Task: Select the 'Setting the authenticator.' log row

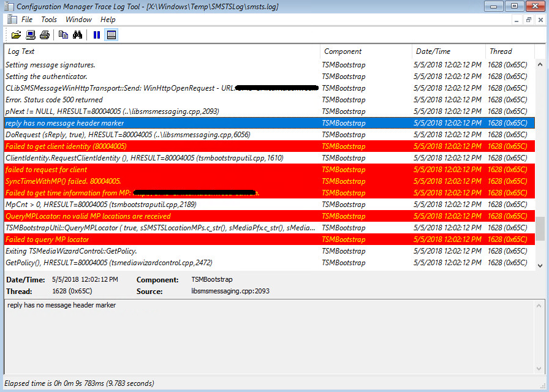Action: coord(270,77)
